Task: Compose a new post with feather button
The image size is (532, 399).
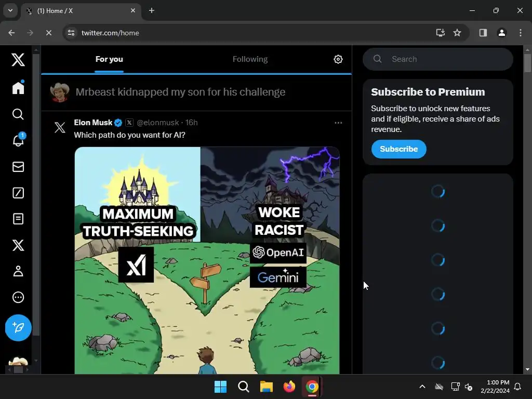Action: tap(18, 328)
